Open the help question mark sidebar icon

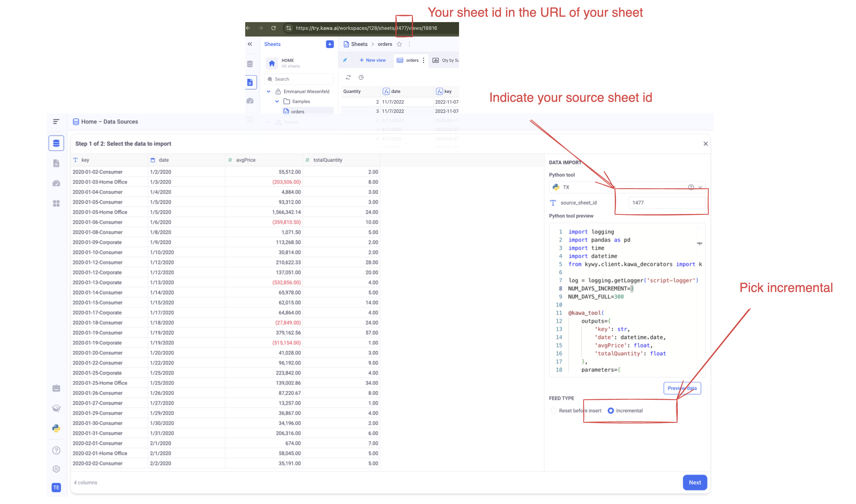click(x=56, y=451)
